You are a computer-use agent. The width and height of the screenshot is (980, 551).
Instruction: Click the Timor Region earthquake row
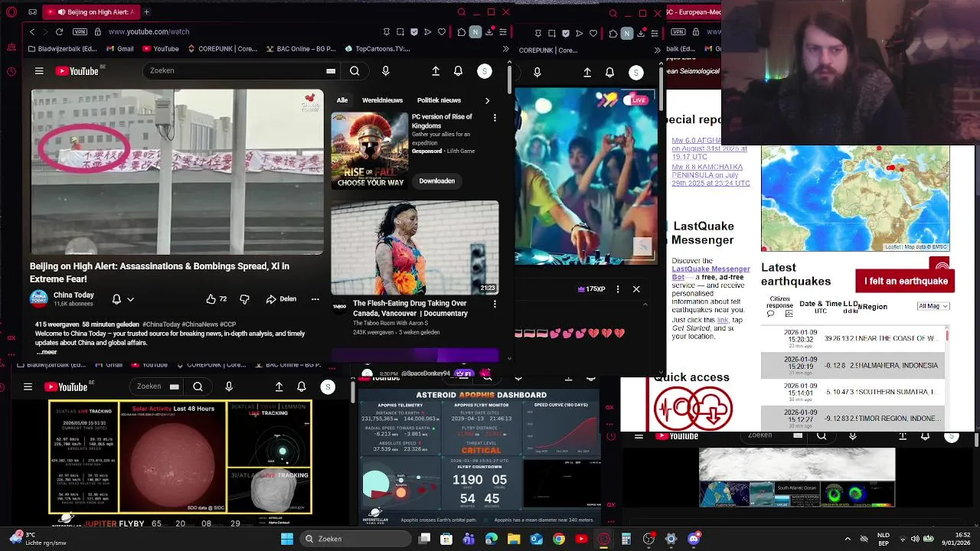(854, 419)
